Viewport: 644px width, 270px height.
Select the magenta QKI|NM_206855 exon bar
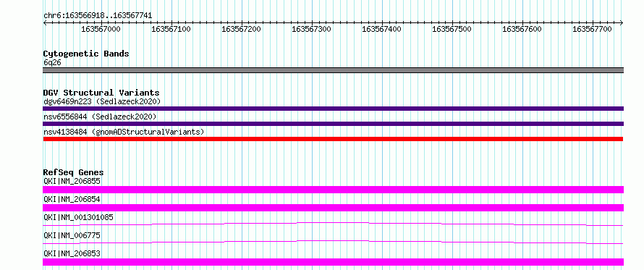[x=333, y=190]
